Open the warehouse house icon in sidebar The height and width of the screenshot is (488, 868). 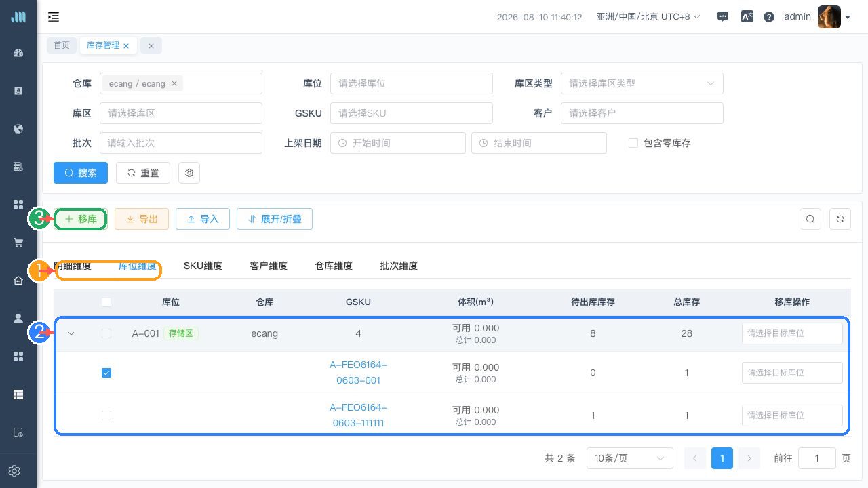point(18,281)
